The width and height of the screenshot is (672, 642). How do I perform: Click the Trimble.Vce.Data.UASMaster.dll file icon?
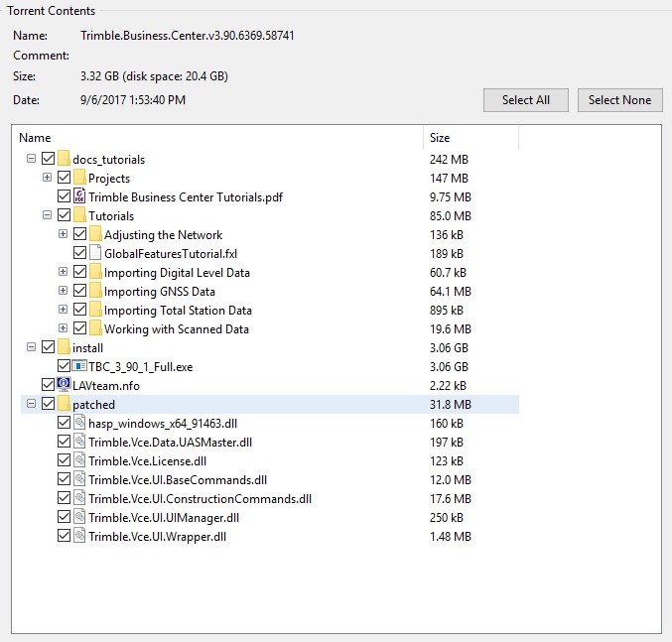tap(79, 442)
